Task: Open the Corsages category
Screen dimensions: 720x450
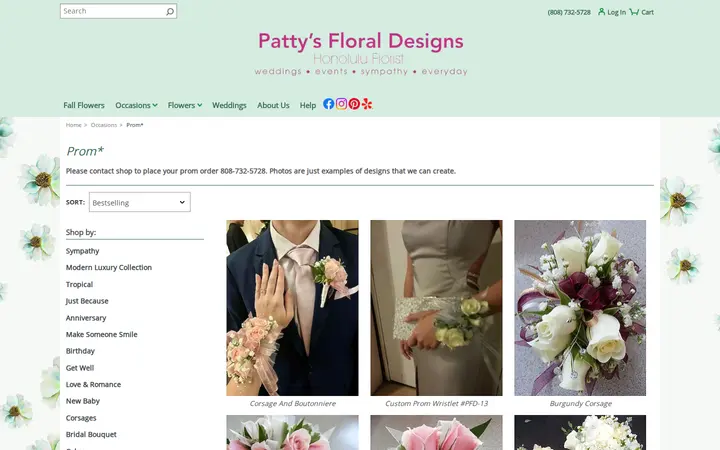Action: tap(81, 418)
